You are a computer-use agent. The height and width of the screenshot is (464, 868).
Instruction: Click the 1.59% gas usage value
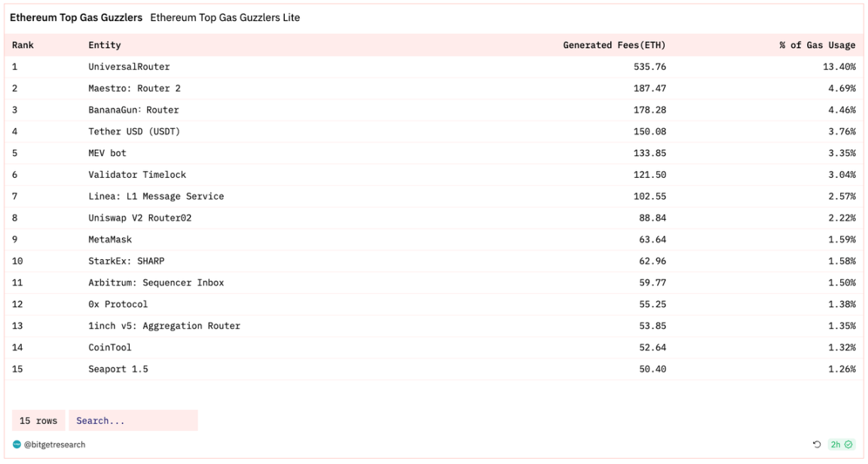[842, 240]
